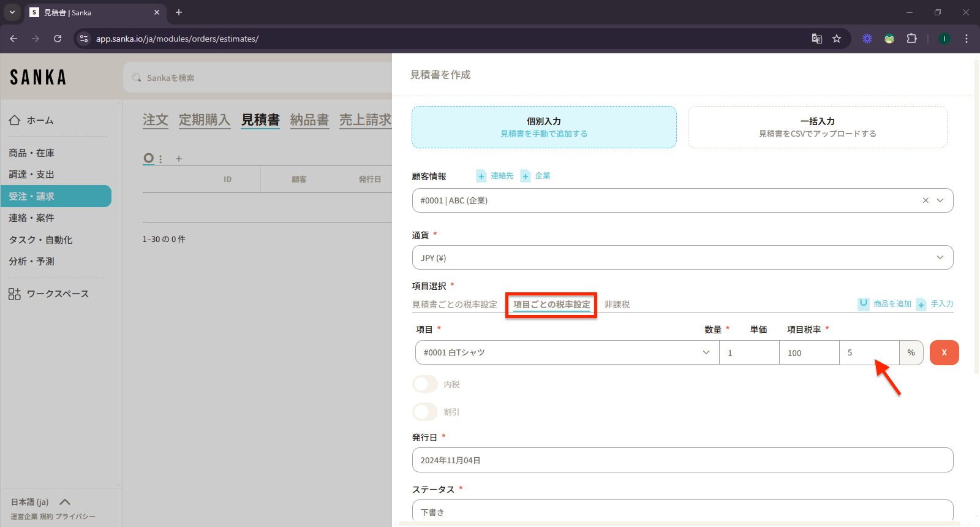Select the per-estimate tax rate (見積書ごとの税率設定) tab

[x=454, y=305]
